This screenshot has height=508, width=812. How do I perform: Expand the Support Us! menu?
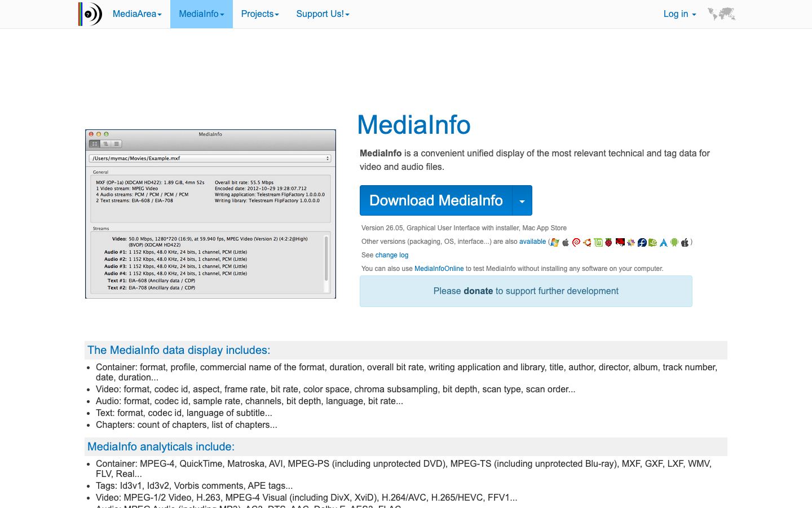(323, 14)
